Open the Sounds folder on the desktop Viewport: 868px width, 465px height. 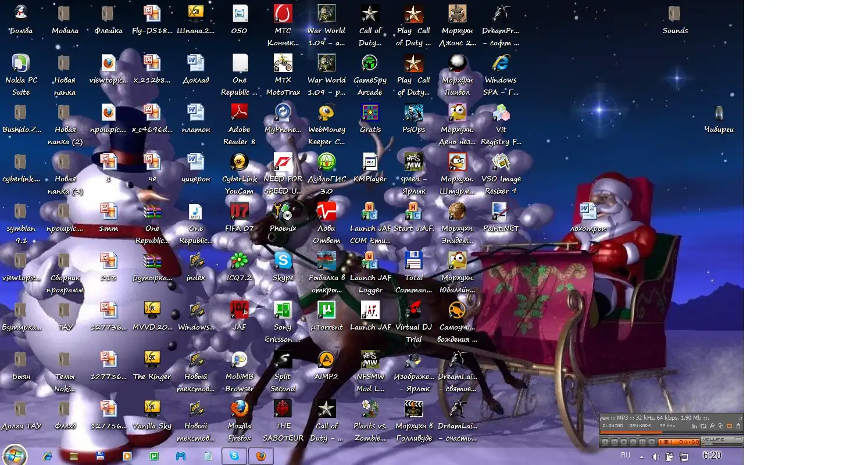674,13
